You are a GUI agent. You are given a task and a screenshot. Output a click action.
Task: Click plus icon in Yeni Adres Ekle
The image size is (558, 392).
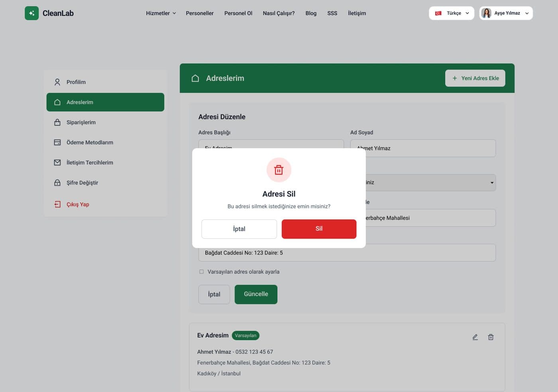pyautogui.click(x=455, y=78)
